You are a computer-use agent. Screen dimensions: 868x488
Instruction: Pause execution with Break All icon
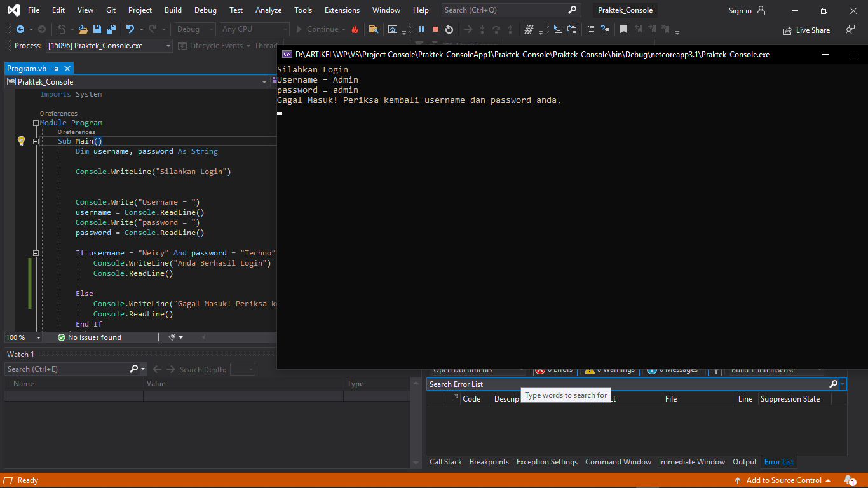click(421, 29)
